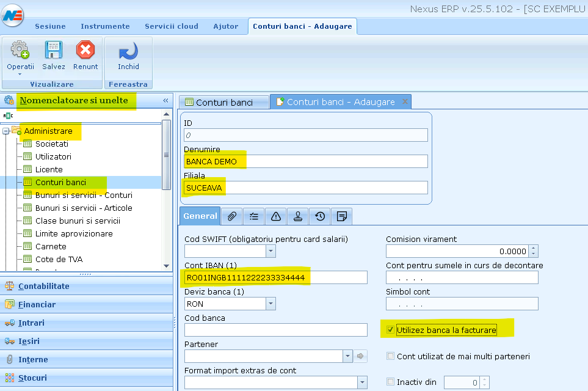Click the ABC search filter icon
Screen dimensions: 588x391
(8, 115)
